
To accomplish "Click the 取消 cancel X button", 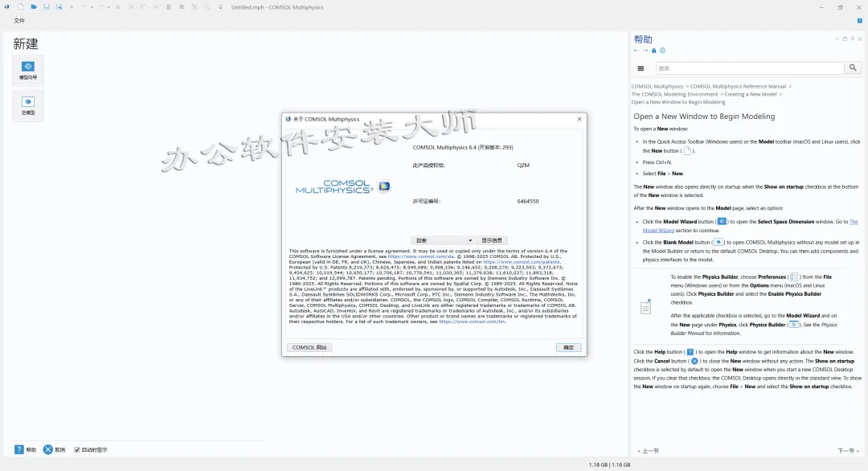I will pyautogui.click(x=55, y=450).
